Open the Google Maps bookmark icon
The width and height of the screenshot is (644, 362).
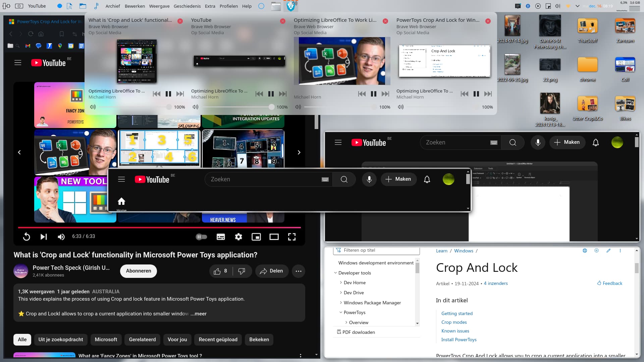(x=60, y=46)
